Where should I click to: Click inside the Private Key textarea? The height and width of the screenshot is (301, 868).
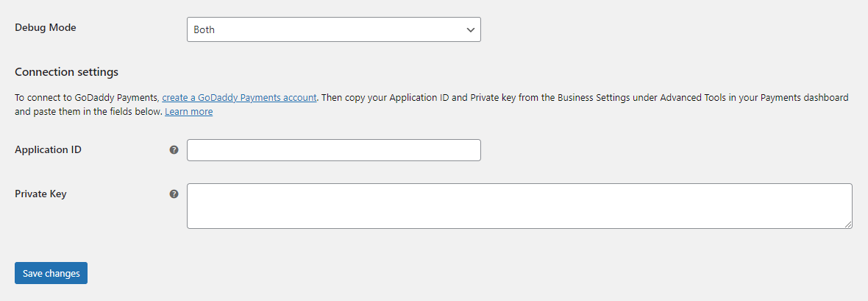point(519,205)
